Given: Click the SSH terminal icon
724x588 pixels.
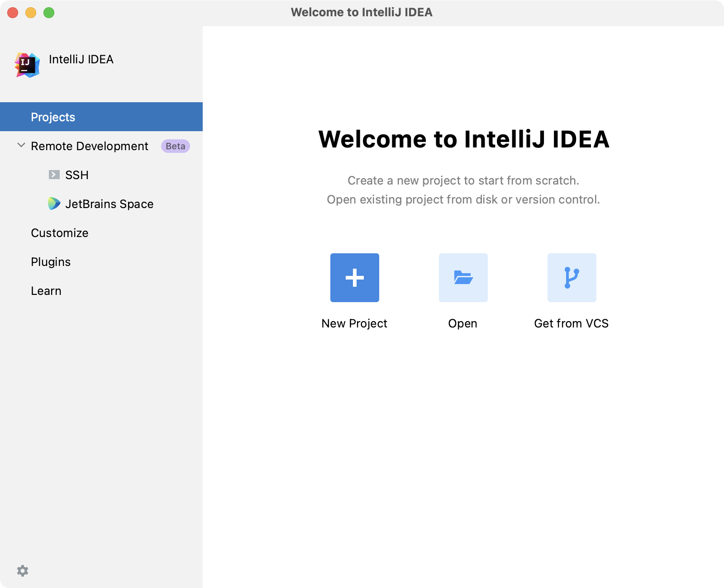Looking at the screenshot, I should point(54,175).
